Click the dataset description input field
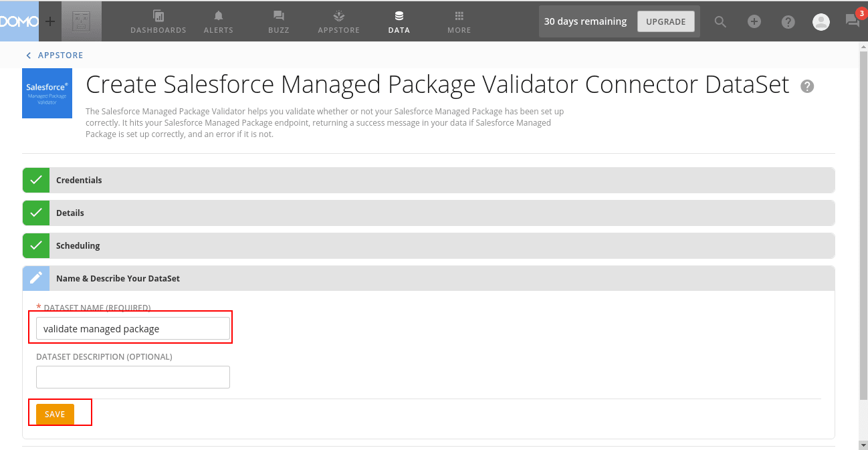Screen dimensions: 868x450 (132, 377)
